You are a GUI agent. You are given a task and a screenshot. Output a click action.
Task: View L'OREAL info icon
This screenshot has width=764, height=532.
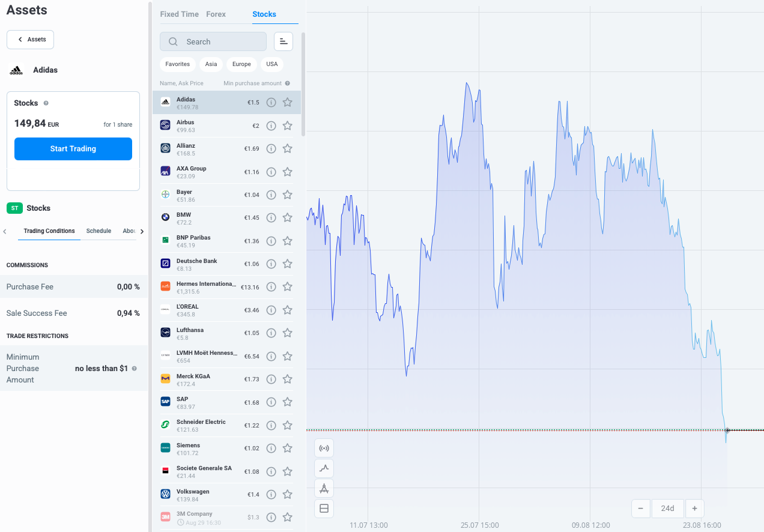271,310
